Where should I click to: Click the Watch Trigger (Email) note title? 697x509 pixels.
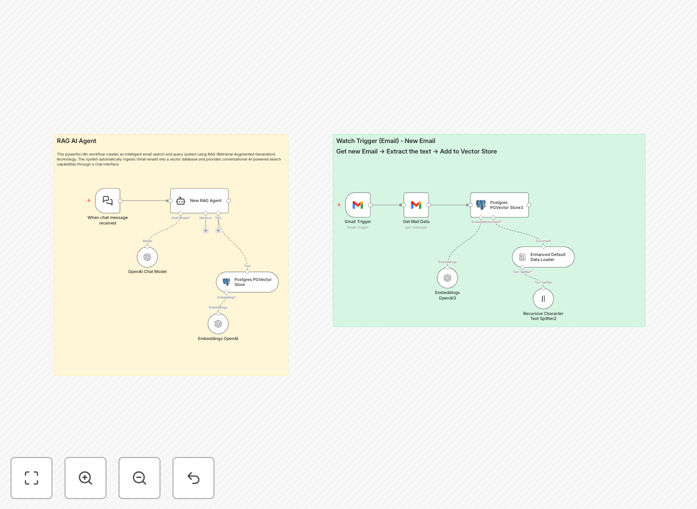tap(385, 141)
